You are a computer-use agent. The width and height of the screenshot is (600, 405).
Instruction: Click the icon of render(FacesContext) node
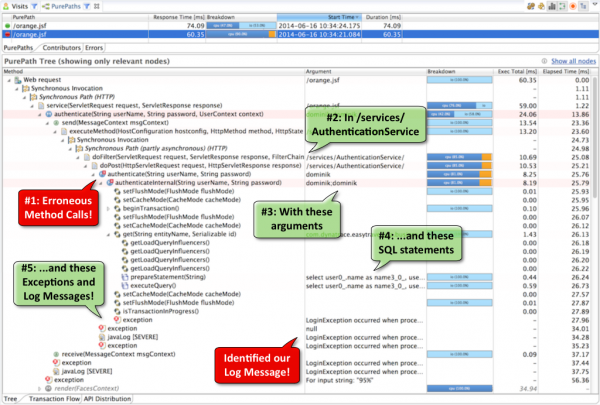48,389
